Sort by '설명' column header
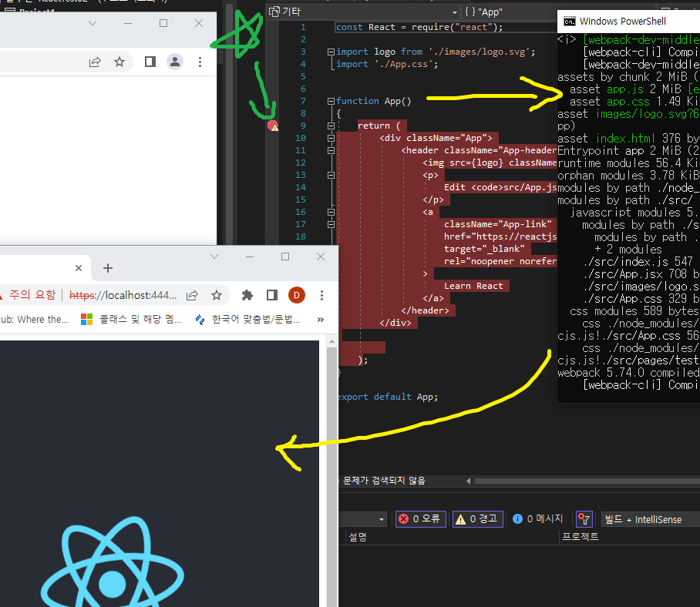The image size is (700, 607). click(358, 537)
